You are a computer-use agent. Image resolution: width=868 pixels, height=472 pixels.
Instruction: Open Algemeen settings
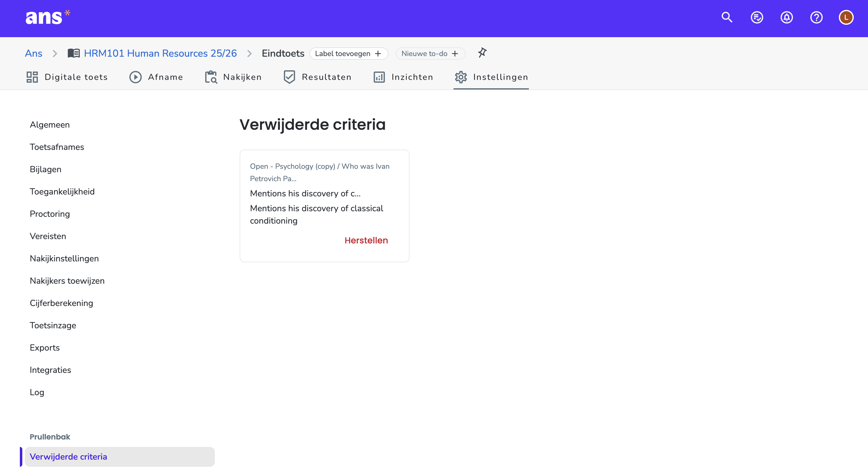click(x=50, y=125)
